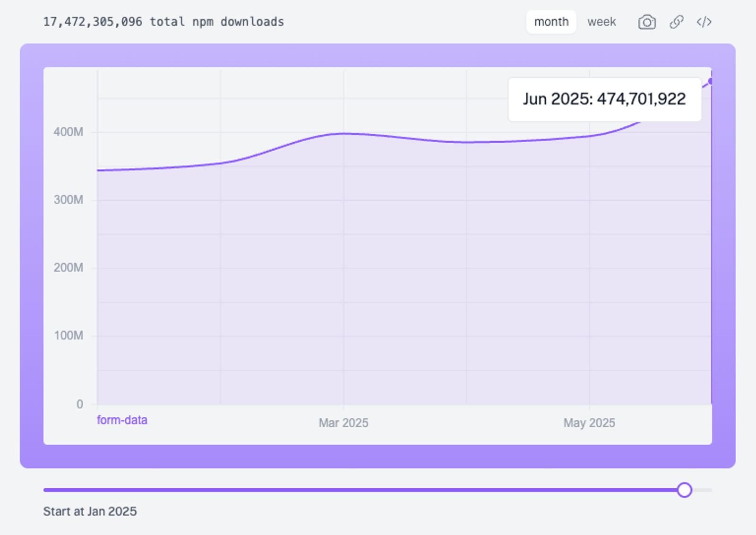Switch to week view
Viewport: 756px width, 535px height.
(601, 22)
